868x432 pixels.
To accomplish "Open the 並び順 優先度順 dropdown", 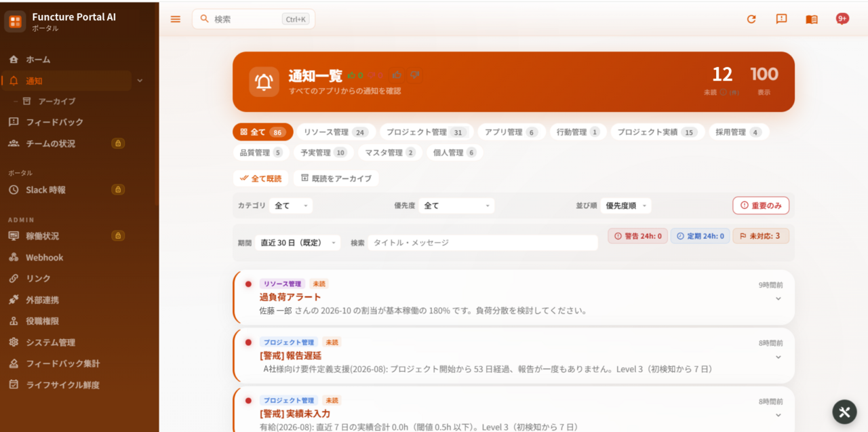I will click(x=626, y=205).
